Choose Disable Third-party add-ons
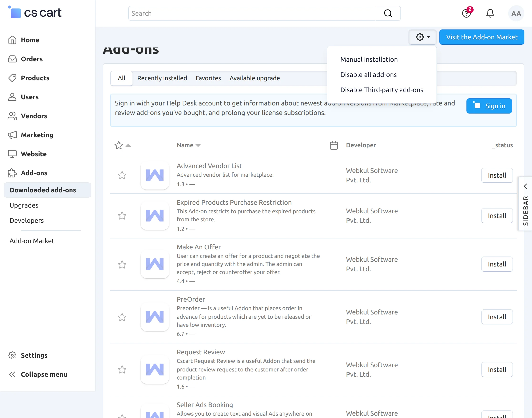Viewport: 532px width, 418px height. point(382,90)
